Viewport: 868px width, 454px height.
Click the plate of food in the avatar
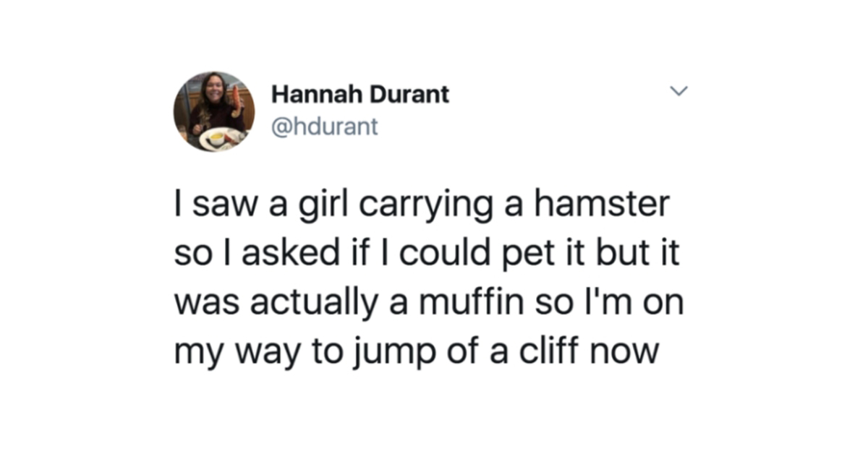tap(220, 137)
